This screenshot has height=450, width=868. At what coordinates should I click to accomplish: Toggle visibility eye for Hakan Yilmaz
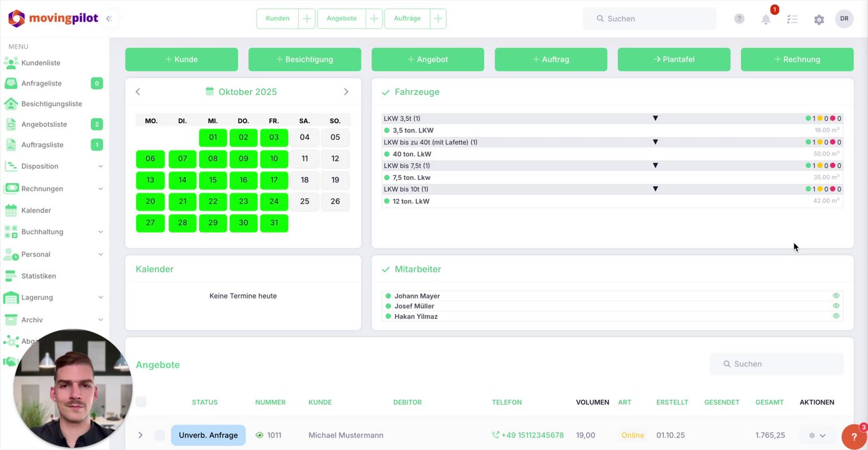click(836, 316)
